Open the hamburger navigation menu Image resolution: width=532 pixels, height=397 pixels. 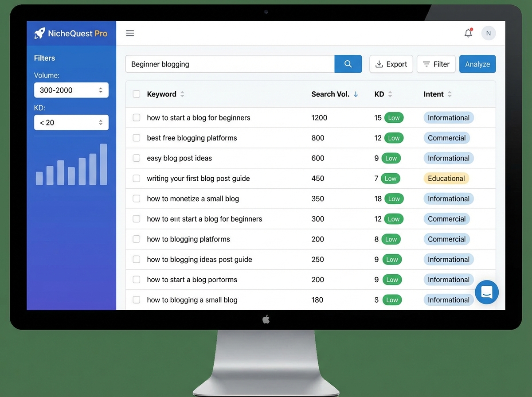coord(130,33)
